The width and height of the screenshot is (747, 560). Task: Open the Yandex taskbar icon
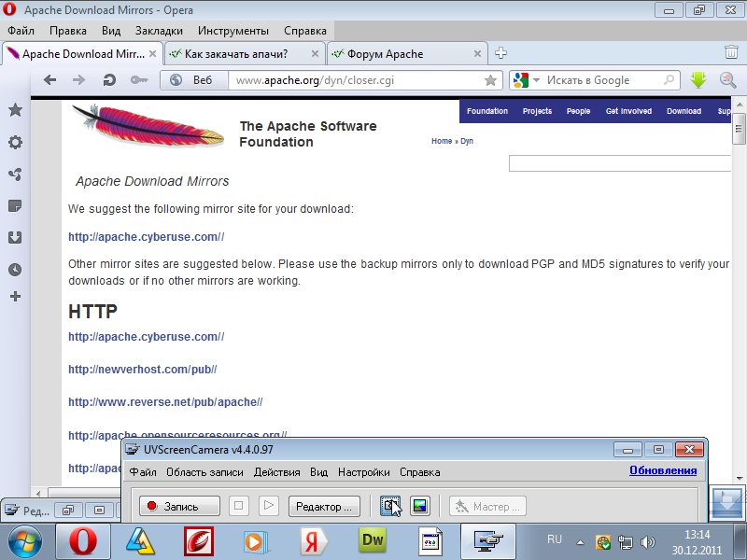pos(314,541)
